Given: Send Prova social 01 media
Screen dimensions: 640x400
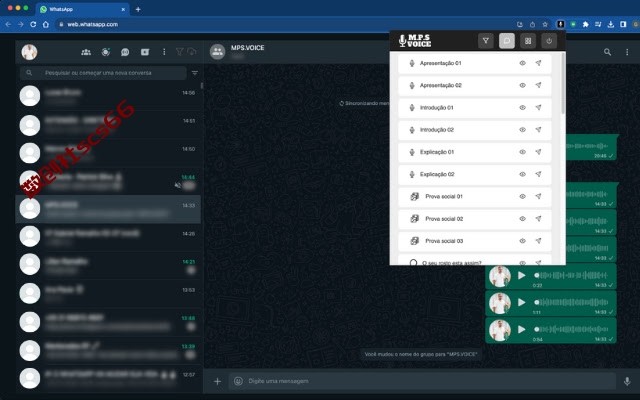Looking at the screenshot, I should point(538,196).
